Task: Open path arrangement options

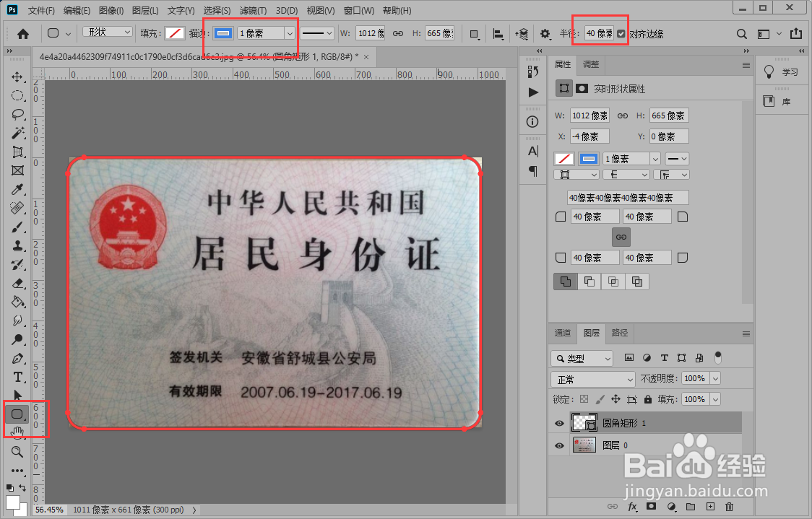Action: [x=522, y=34]
